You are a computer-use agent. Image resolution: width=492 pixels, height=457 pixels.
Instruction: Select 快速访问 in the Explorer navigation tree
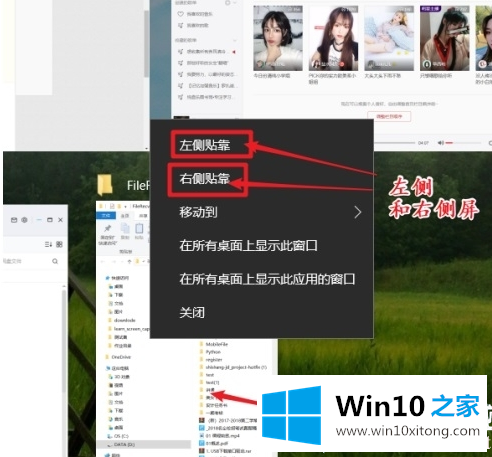point(117,278)
